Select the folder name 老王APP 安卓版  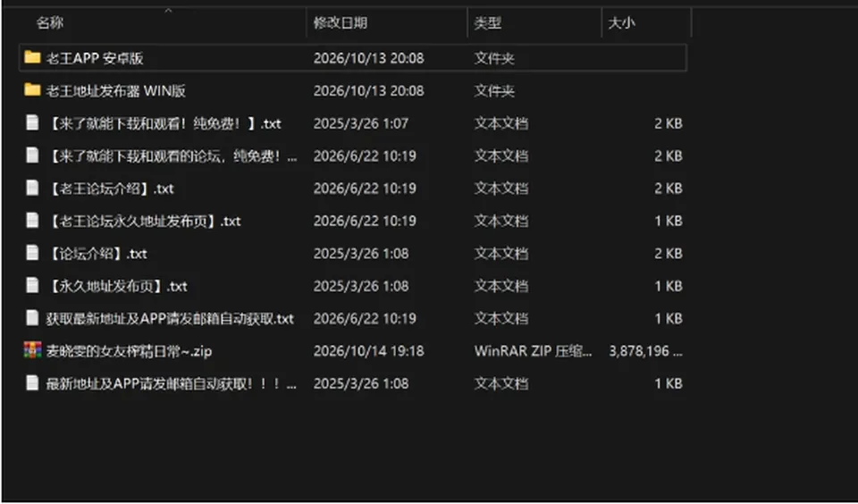(x=95, y=58)
